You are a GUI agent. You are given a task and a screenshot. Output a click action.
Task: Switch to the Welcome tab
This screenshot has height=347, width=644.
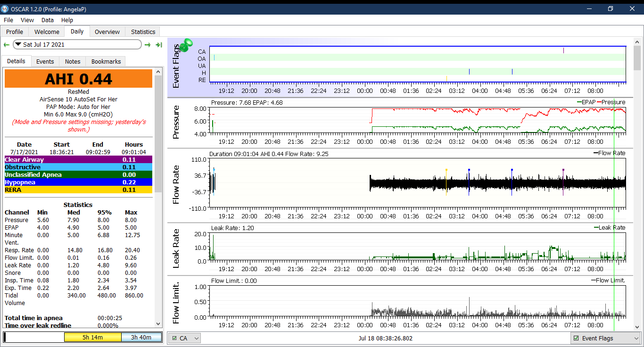[x=47, y=32]
